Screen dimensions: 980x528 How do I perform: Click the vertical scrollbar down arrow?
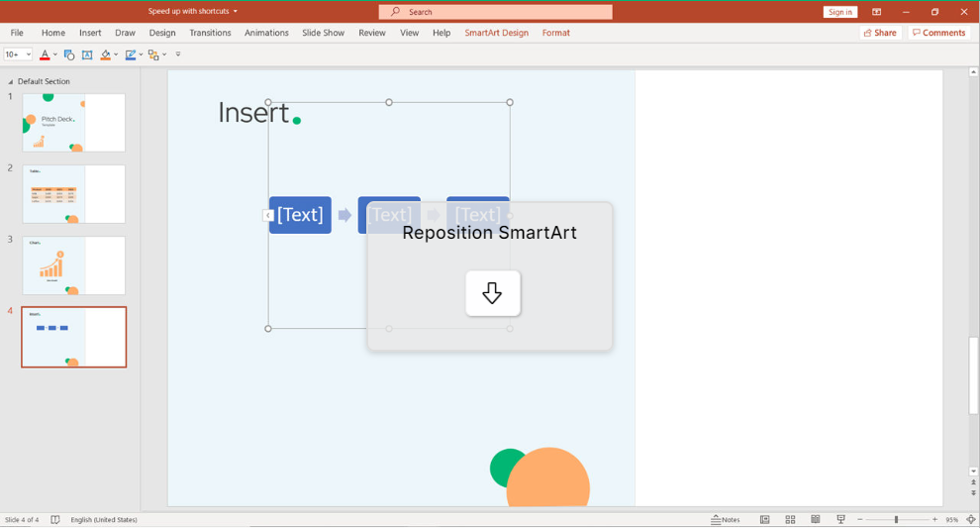tap(973, 472)
